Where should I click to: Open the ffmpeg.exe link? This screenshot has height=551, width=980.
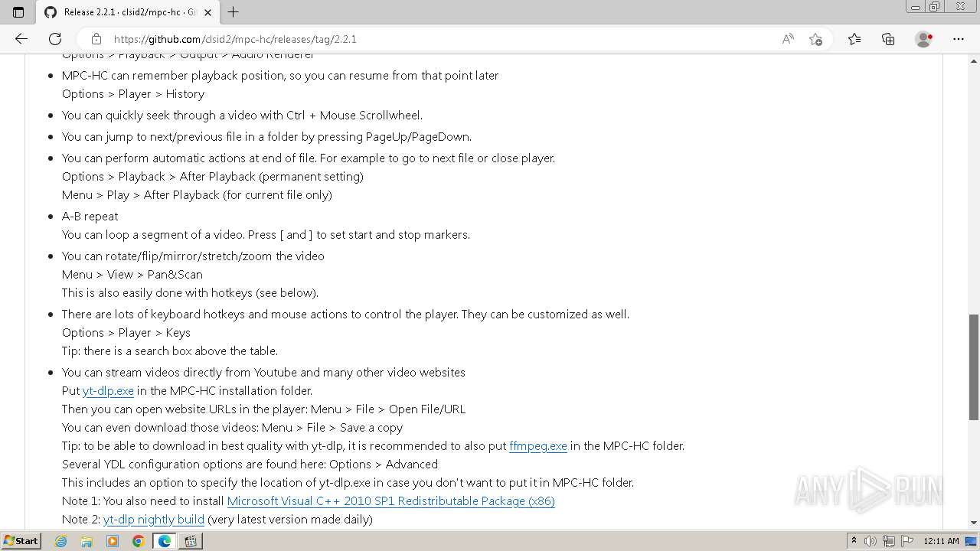[538, 445]
